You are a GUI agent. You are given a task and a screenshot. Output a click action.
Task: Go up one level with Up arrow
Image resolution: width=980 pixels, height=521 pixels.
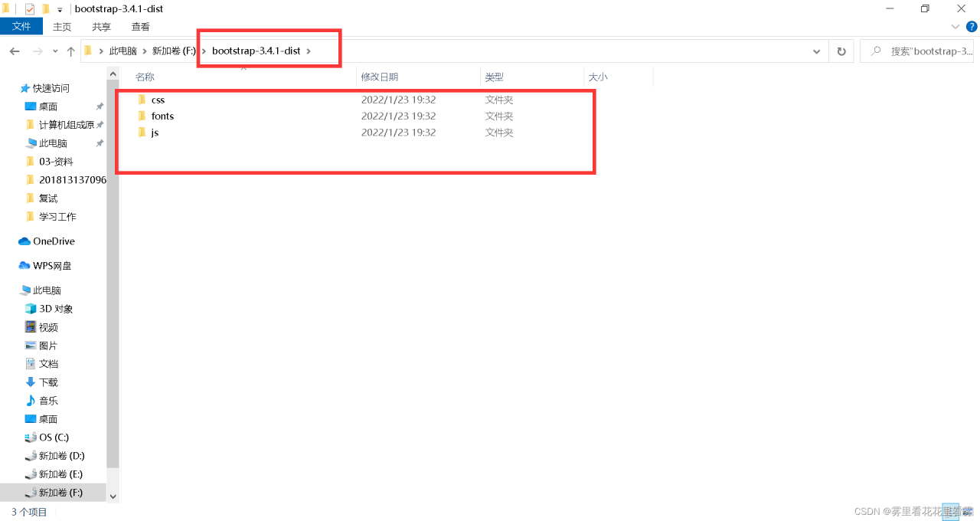[x=70, y=51]
